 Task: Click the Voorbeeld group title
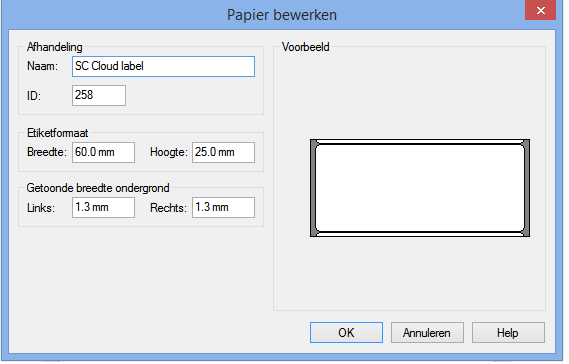click(x=306, y=47)
